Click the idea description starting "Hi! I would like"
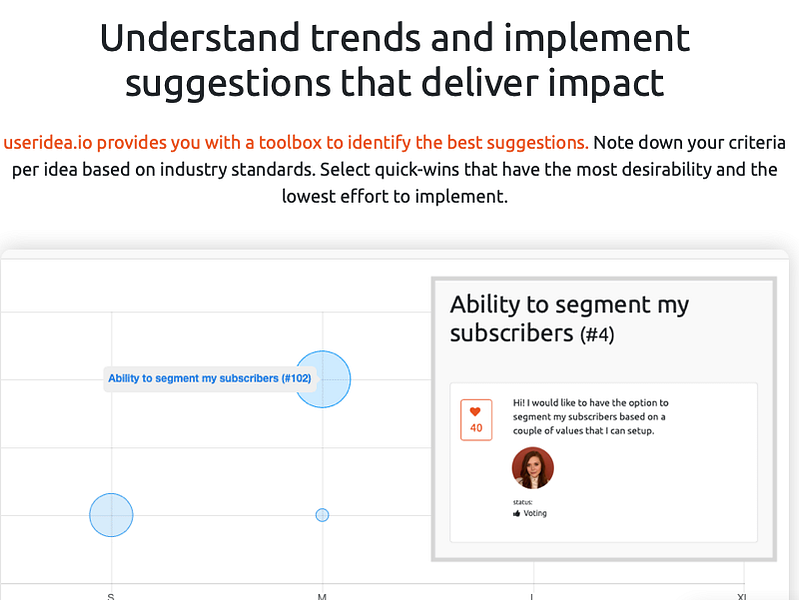799x600 pixels. pyautogui.click(x=591, y=416)
